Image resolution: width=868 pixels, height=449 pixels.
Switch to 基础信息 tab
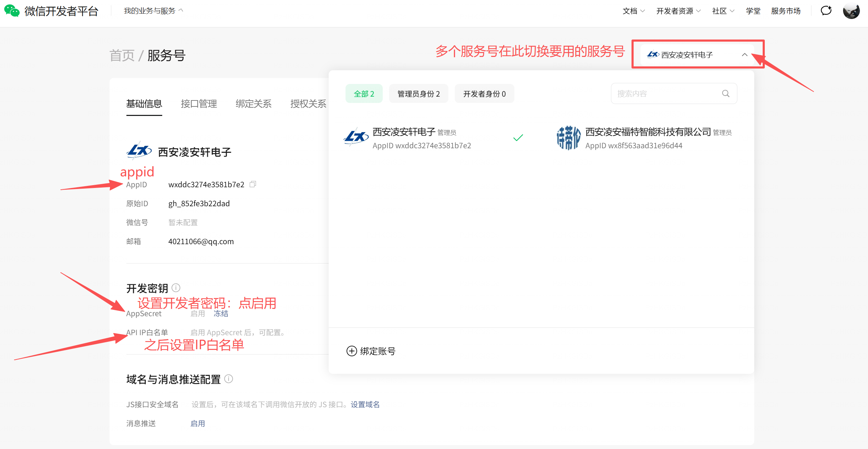click(x=144, y=104)
